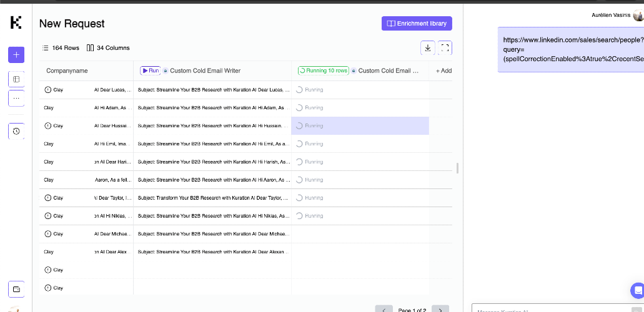The height and width of the screenshot is (312, 644).
Task: Open the wallet icon in sidebar
Action: click(x=16, y=290)
